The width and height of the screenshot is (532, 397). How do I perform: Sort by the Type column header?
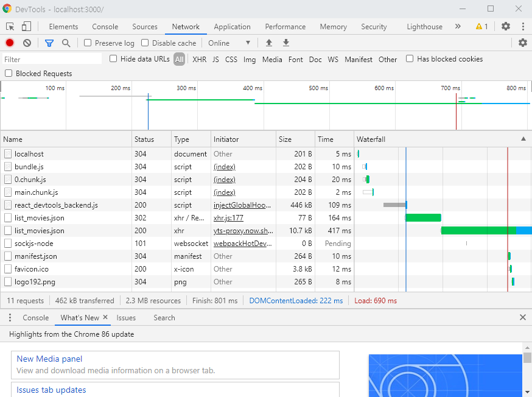point(191,139)
